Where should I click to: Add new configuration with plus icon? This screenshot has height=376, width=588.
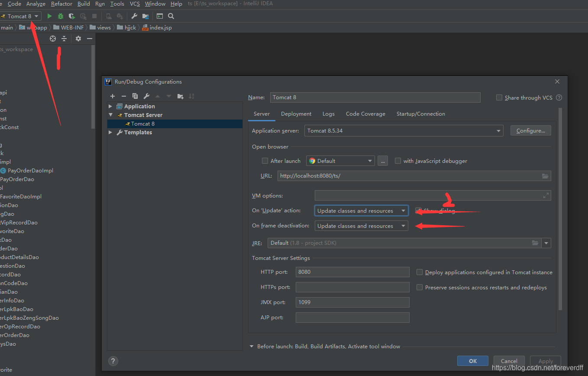point(113,96)
